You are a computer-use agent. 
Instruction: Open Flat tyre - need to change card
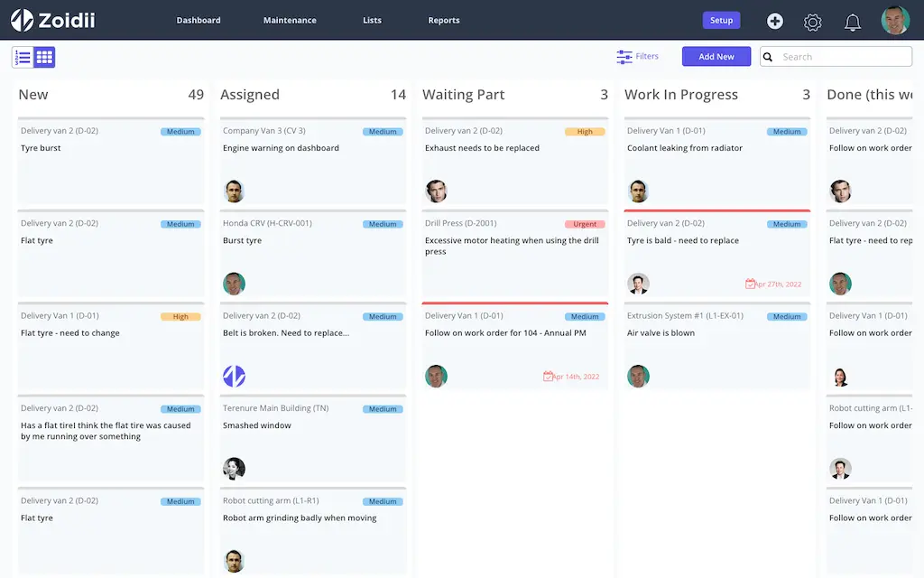(111, 346)
